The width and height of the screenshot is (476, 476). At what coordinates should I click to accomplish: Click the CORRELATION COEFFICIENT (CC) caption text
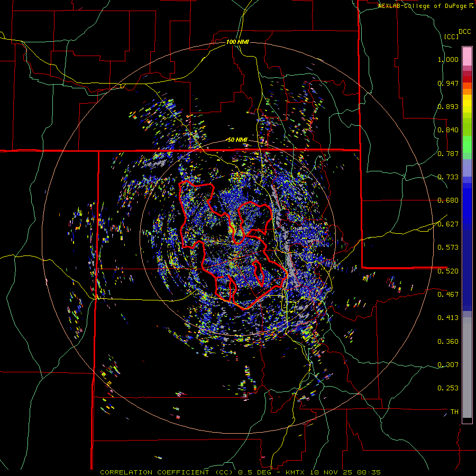coord(167,472)
